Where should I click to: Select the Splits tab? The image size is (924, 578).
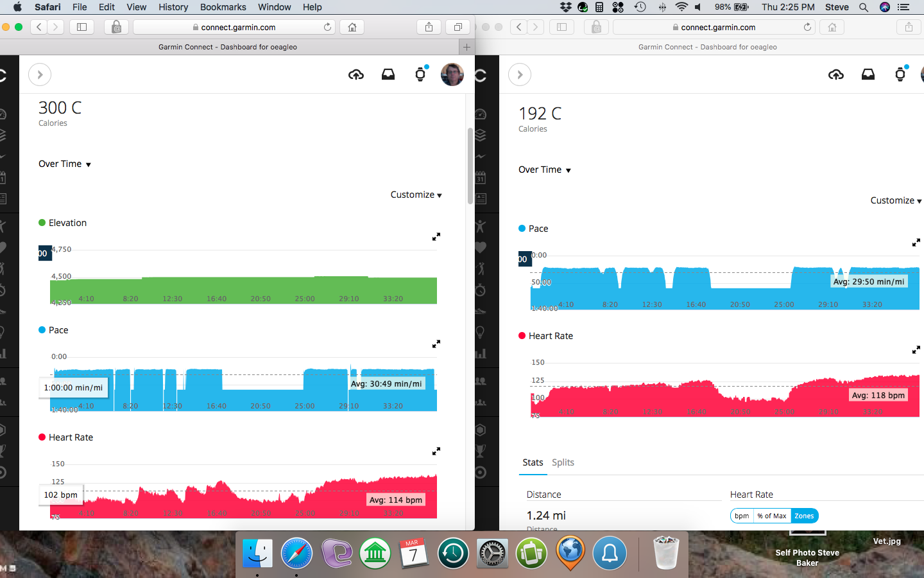563,462
